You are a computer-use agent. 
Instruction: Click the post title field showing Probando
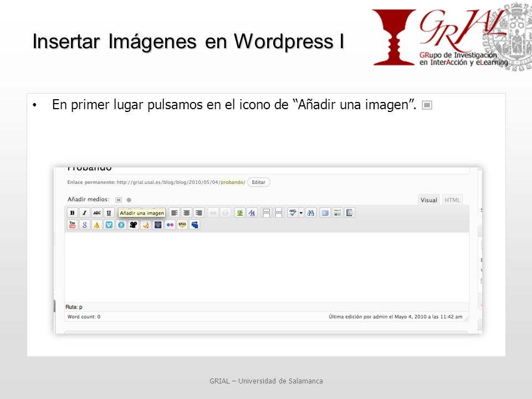coord(267,170)
